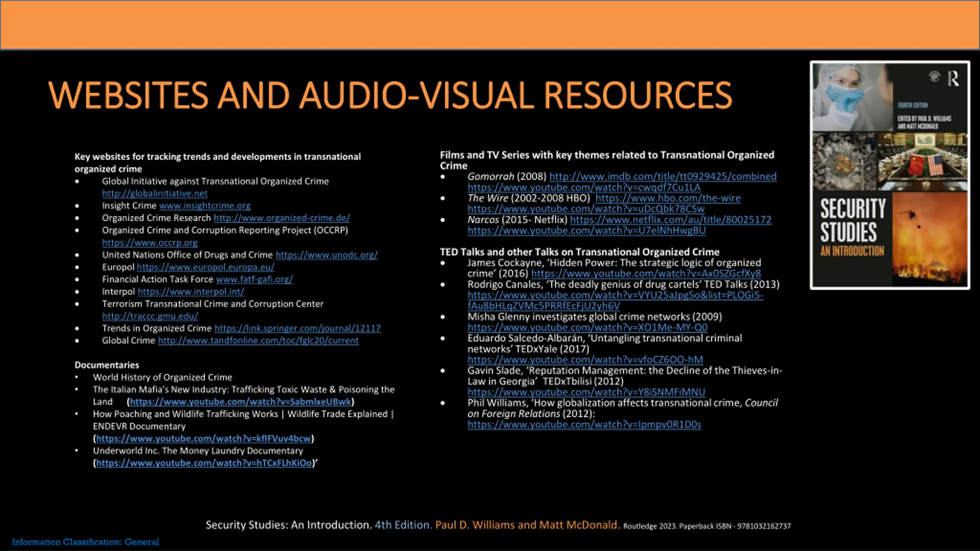
Task: Open the Narcos YouTube link
Action: click(x=586, y=230)
